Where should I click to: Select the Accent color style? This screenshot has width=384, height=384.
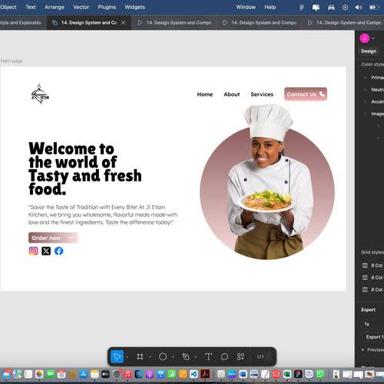point(377,102)
